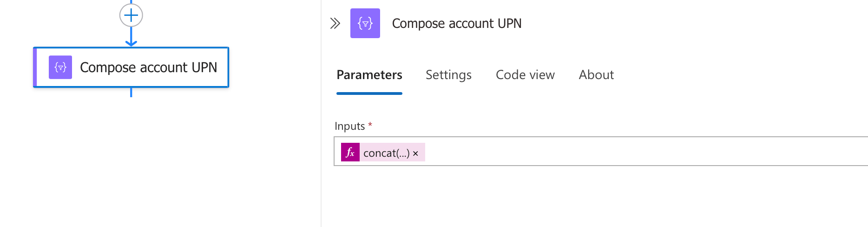Image resolution: width=868 pixels, height=227 pixels.
Task: Click the panel title Compose account UPN
Action: pyautogui.click(x=457, y=23)
